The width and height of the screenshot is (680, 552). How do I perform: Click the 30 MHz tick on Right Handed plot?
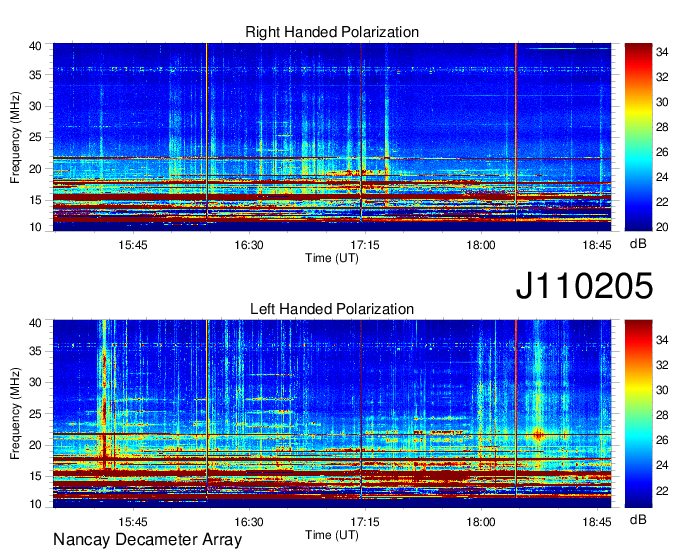(x=36, y=106)
